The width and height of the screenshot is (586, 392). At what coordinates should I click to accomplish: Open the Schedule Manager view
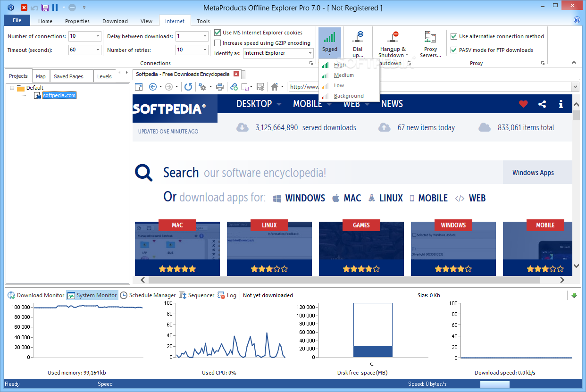148,295
